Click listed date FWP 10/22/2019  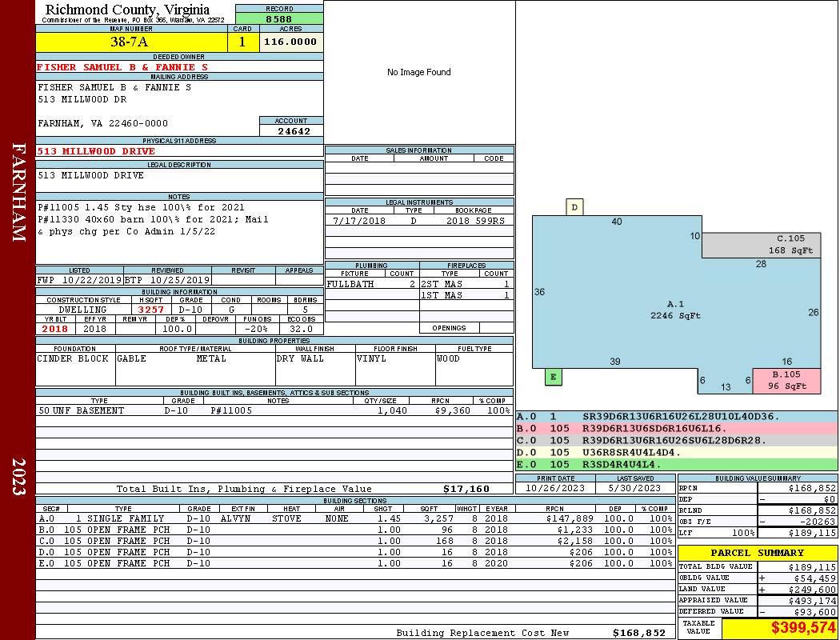[x=79, y=279]
